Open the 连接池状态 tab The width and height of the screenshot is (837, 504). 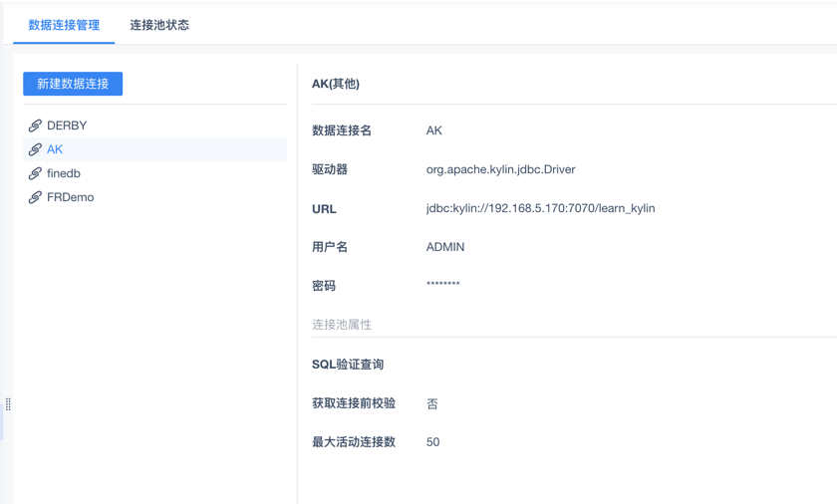pos(159,25)
